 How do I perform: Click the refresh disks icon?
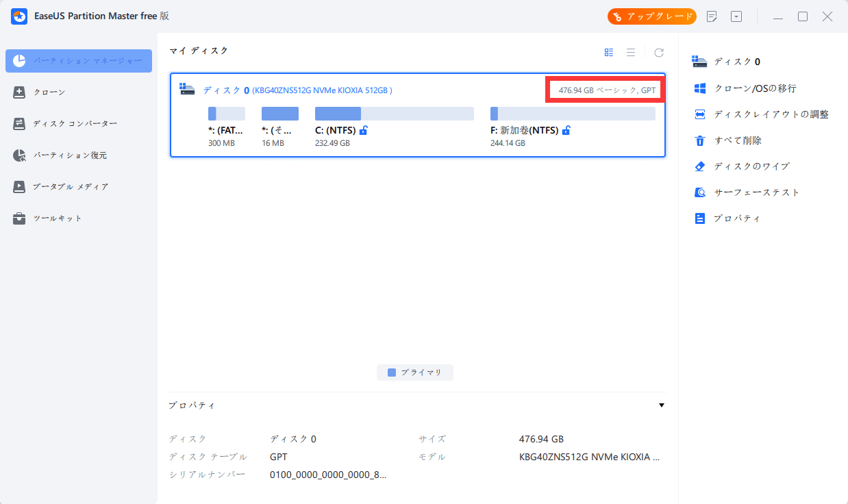pos(658,53)
